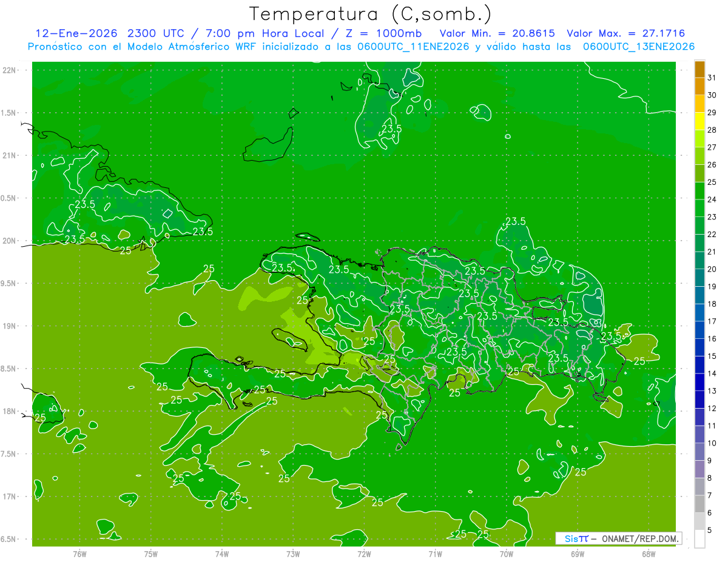Click legend value 31

712,78
